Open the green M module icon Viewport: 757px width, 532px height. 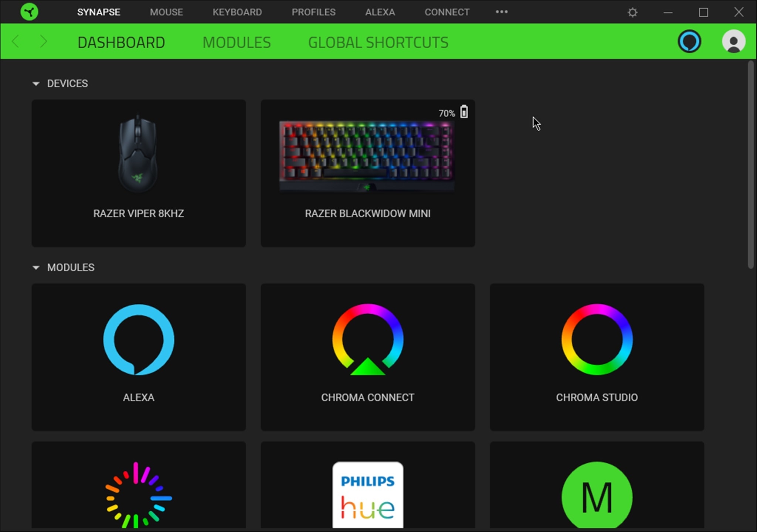point(597,495)
